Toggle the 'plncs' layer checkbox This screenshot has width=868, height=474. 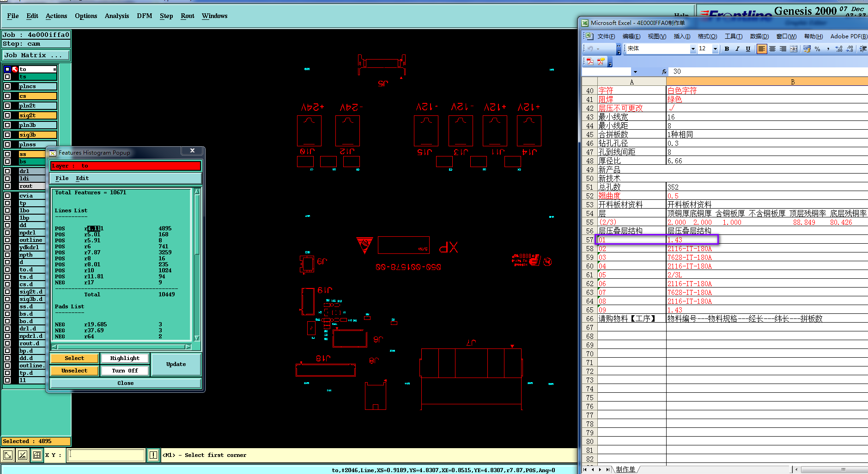click(x=7, y=86)
